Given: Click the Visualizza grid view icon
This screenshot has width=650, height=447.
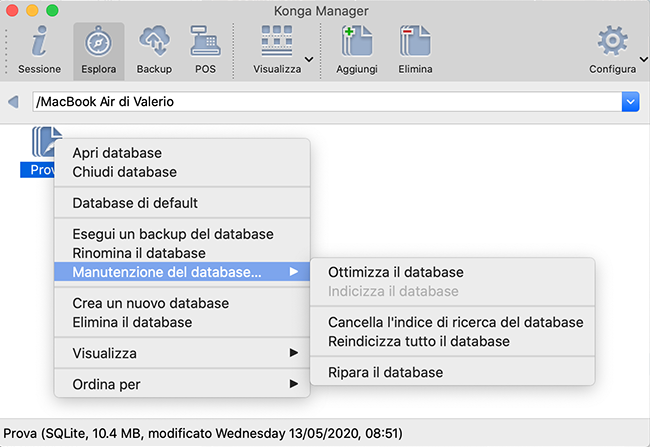Looking at the screenshot, I should coord(277,42).
